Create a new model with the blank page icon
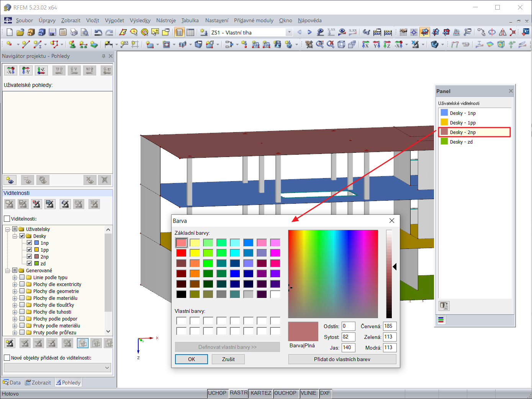The height and width of the screenshot is (399, 532). (10, 32)
